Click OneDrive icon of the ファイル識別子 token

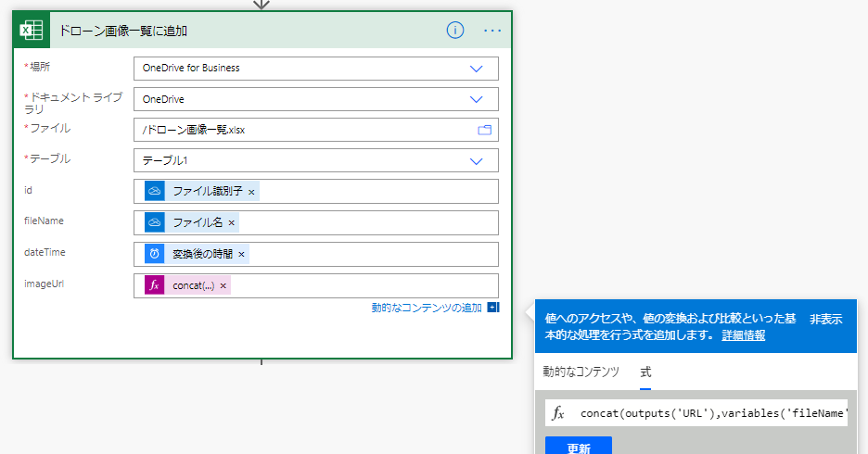[155, 191]
